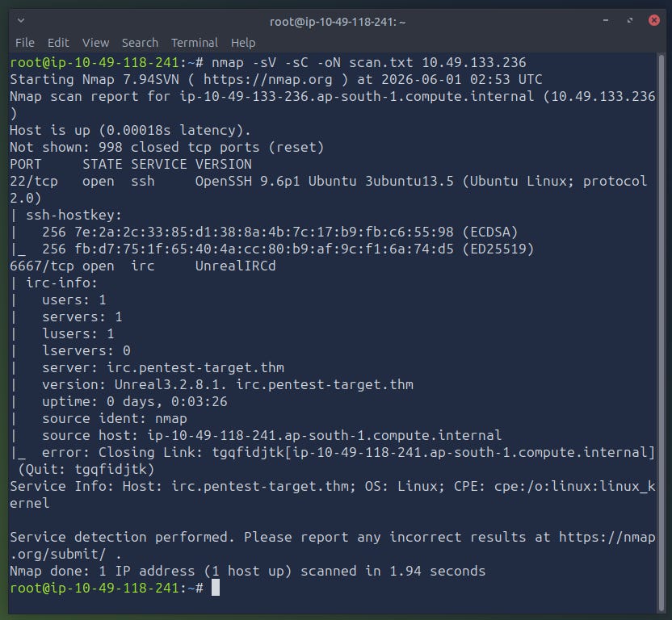Click 'Host is up (0.00018s latency)' line
672x620 pixels.
pyautogui.click(x=130, y=130)
